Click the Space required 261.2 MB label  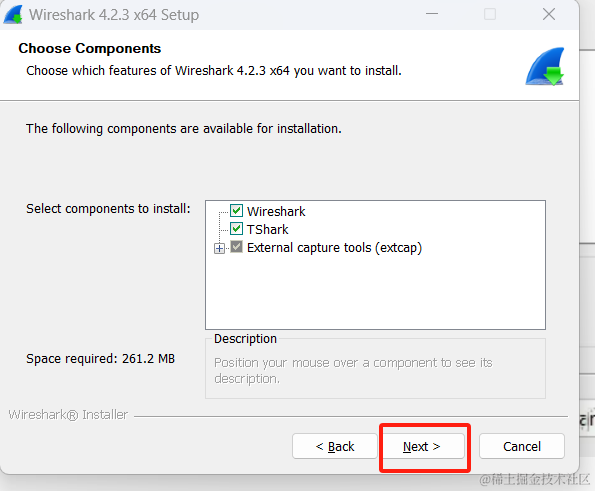coord(101,359)
